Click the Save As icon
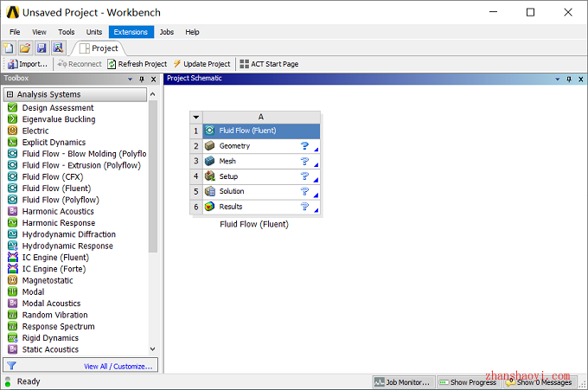588x390 pixels. tap(58, 48)
